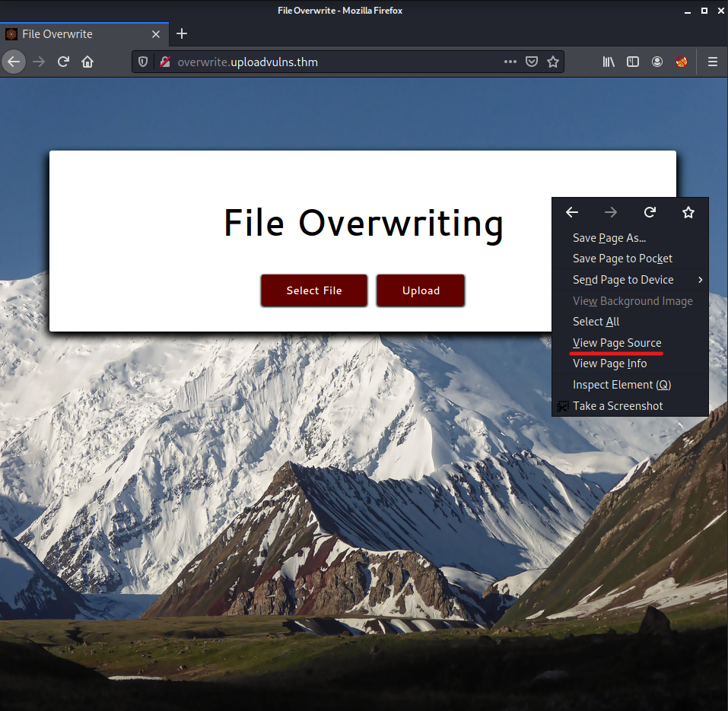The image size is (728, 711).
Task: Choose Inspect Element (Q)
Action: pyautogui.click(x=630, y=385)
